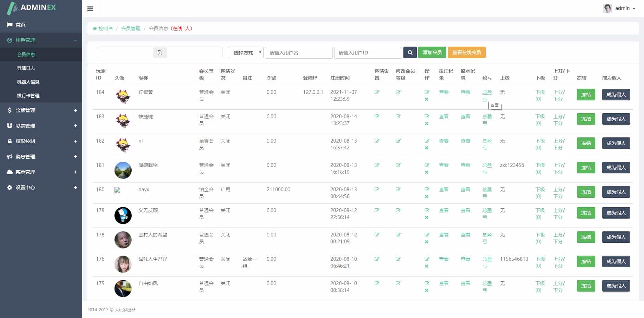The width and height of the screenshot is (644, 318).
Task: Click modify member level icon for user 176
Action: 398,259
